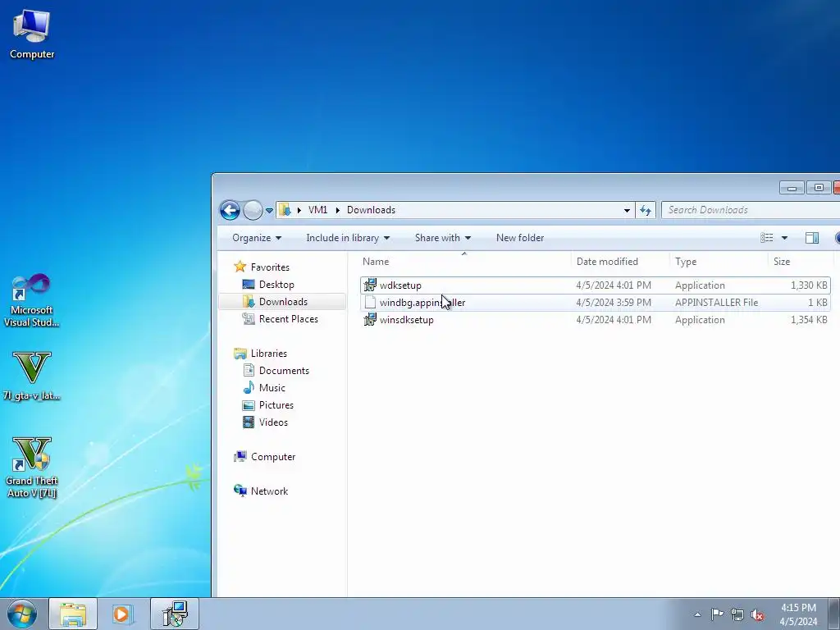Select the Microsoft Visual Studio desktop shortcut

point(32,300)
